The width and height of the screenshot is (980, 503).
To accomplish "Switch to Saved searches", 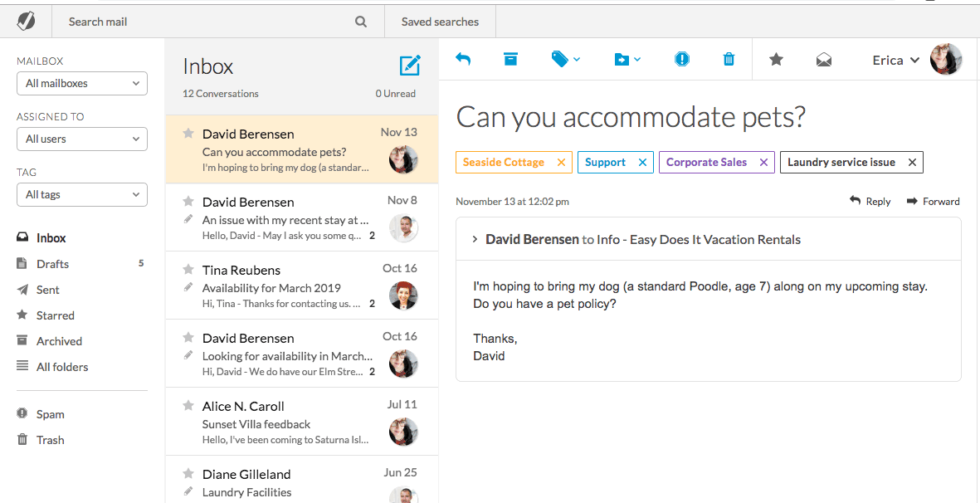I will click(440, 22).
